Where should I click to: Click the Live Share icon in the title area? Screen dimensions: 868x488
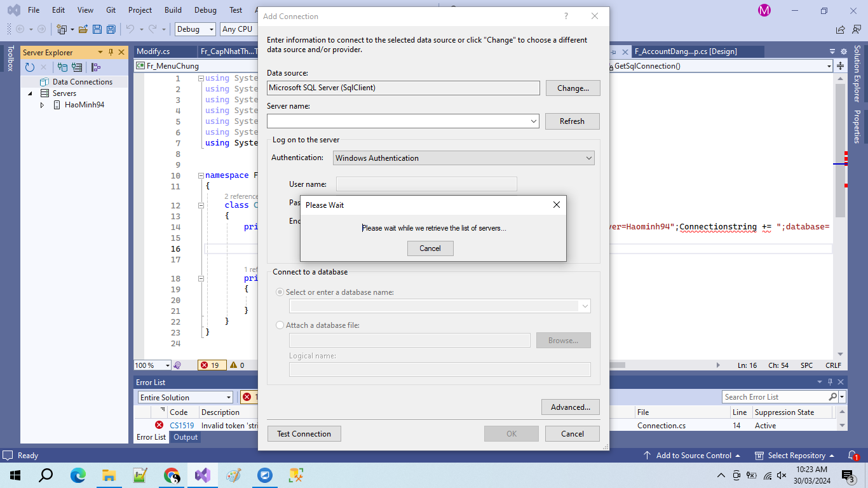841,29
